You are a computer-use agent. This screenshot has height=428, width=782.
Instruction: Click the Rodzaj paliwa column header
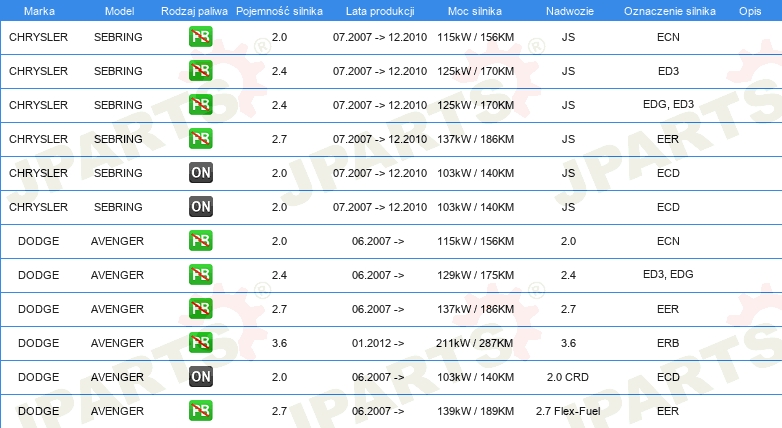(194, 11)
